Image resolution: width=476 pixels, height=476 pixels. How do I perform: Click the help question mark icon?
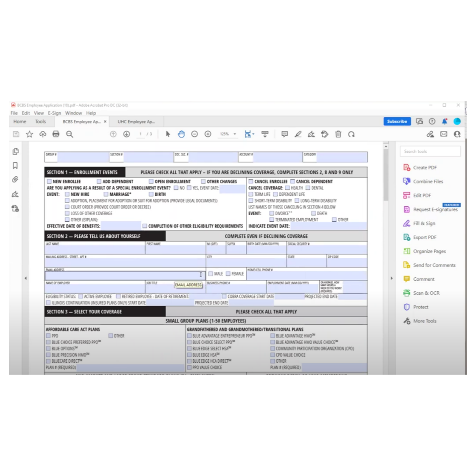pyautogui.click(x=432, y=122)
